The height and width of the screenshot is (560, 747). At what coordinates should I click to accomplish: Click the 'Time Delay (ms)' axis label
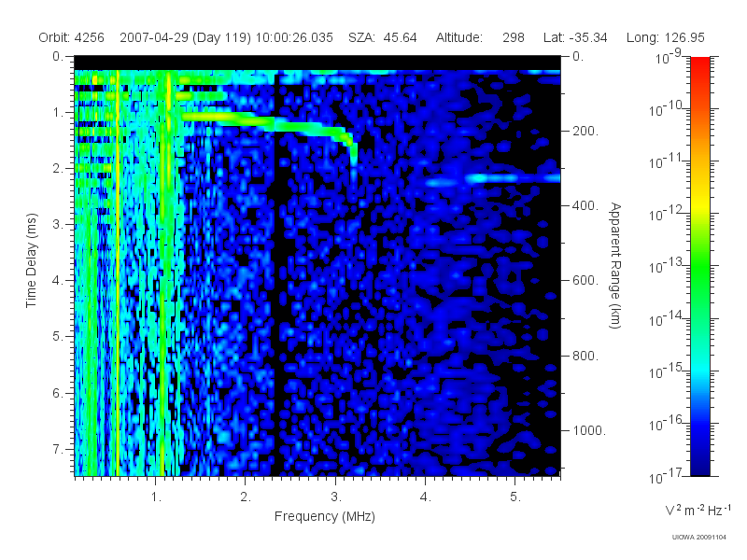31,260
